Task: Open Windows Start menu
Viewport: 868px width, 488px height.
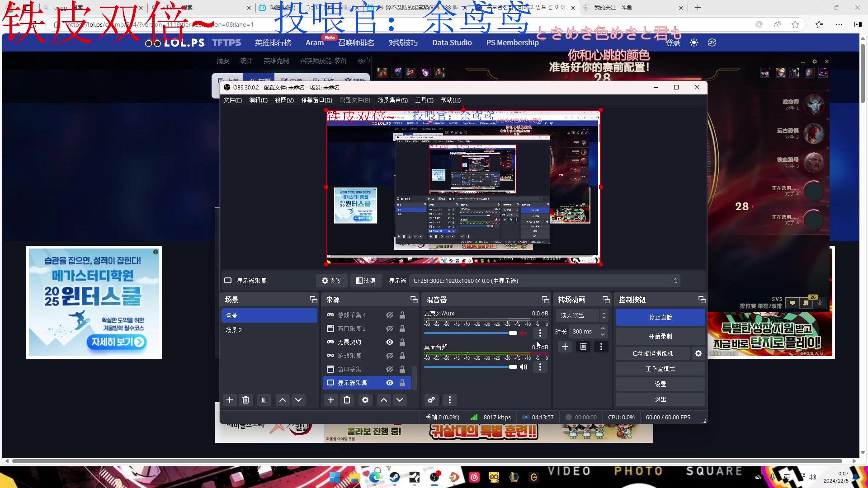Action: click(x=335, y=477)
